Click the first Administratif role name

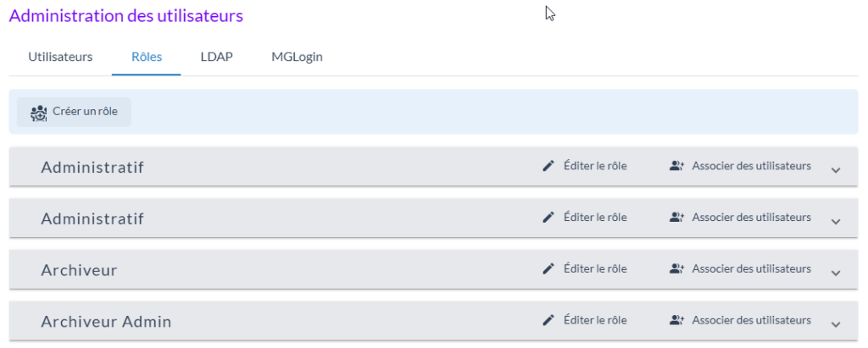point(92,168)
